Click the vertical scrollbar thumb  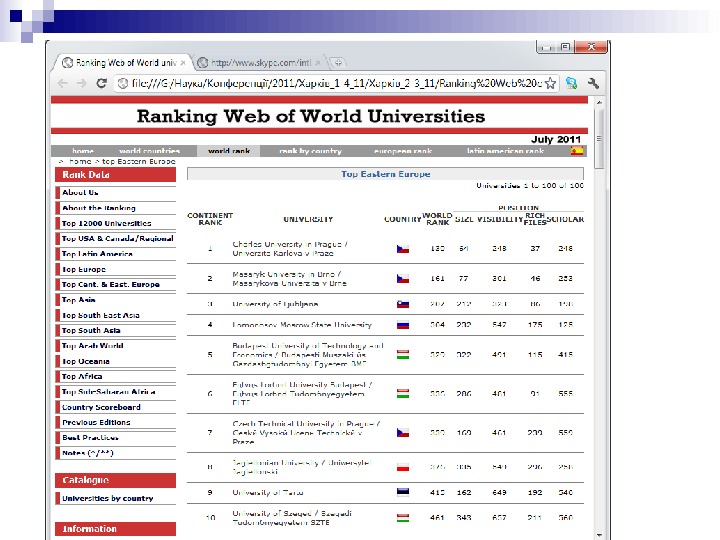599,139
